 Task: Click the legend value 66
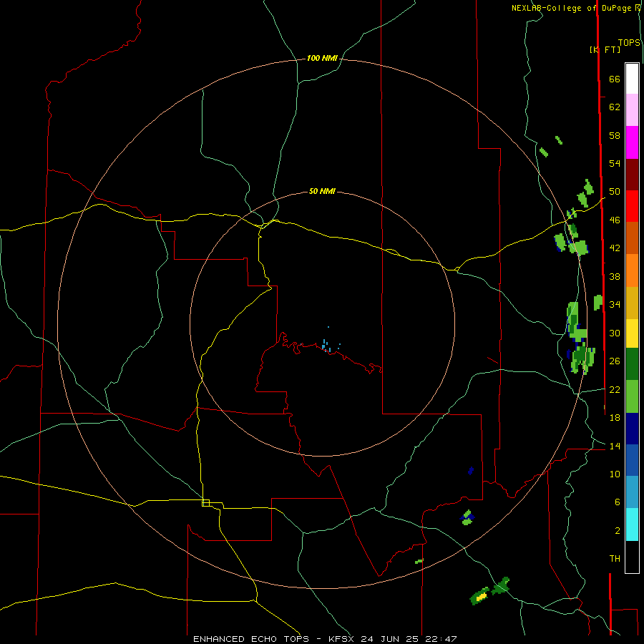(x=615, y=79)
